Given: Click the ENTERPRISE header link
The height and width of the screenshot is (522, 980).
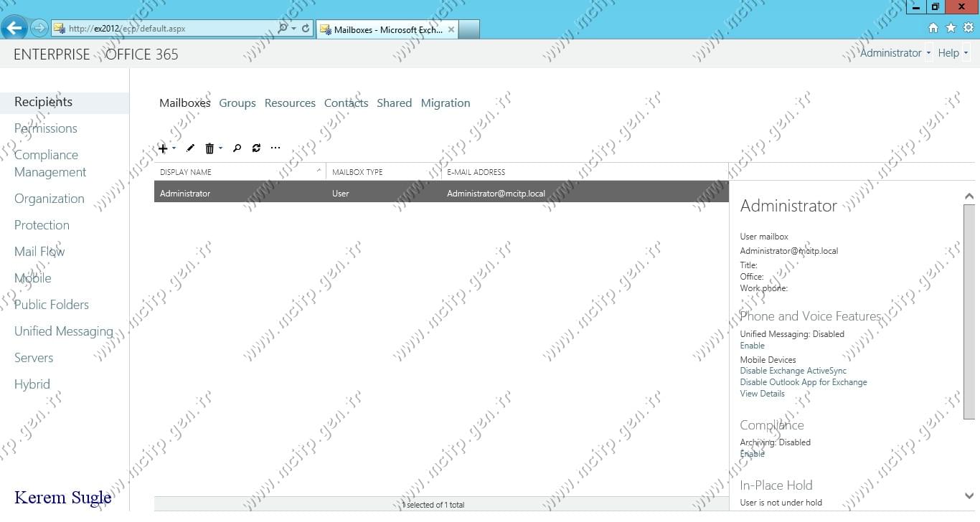Looking at the screenshot, I should tap(52, 54).
